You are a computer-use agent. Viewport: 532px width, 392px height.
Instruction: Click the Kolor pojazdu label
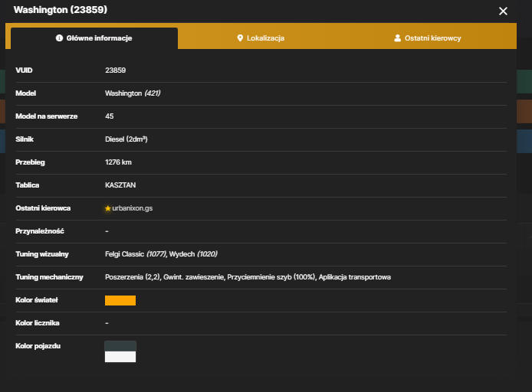click(38, 346)
